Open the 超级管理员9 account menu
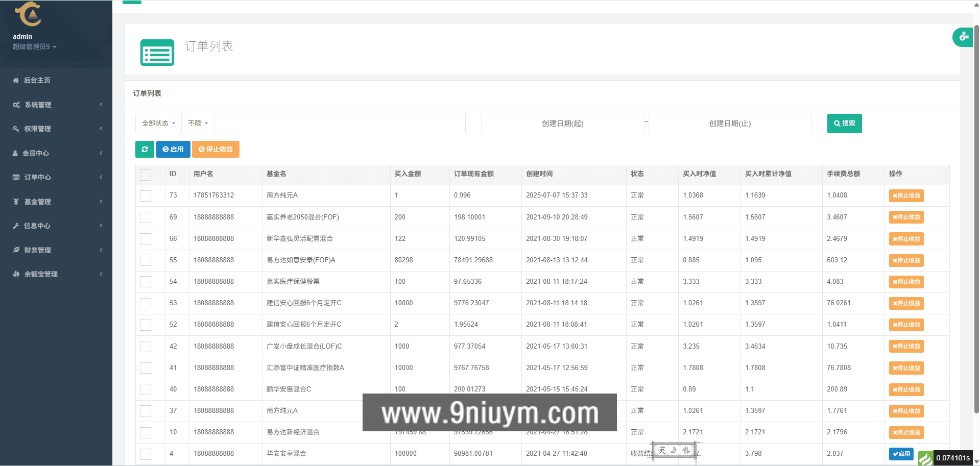This screenshot has height=466, width=980. 33,46
